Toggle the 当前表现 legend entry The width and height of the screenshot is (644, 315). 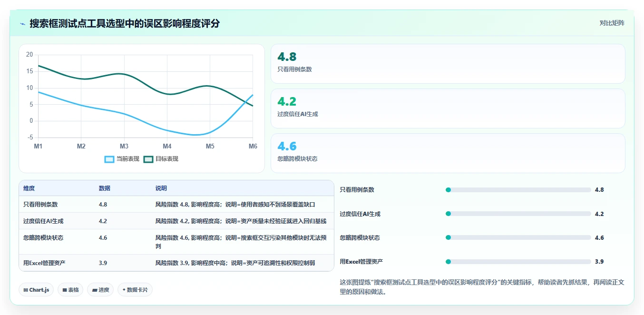pos(122,159)
